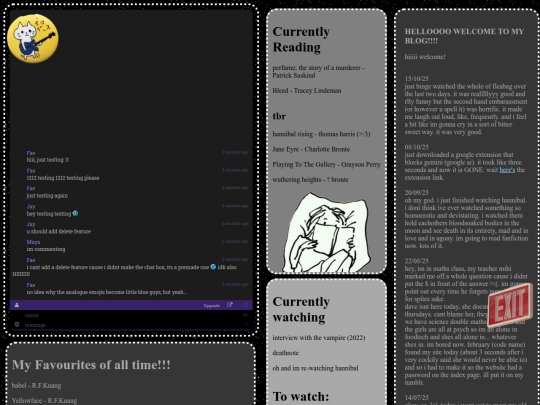Image resolution: width=540 pixels, height=405 pixels.
Task: Focus the message input field
Action: pos(133,325)
